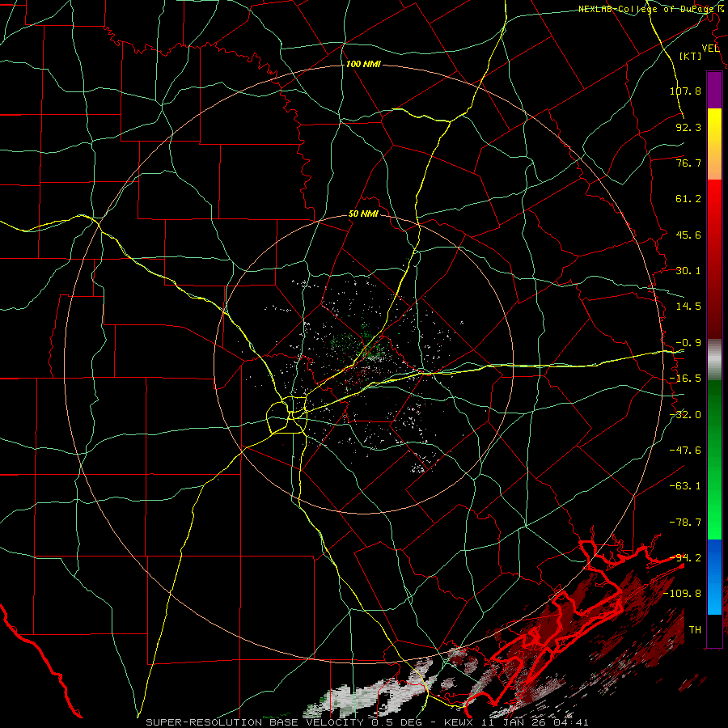Click the -47.6 legend value
Screen dimensions: 728x728
point(685,451)
